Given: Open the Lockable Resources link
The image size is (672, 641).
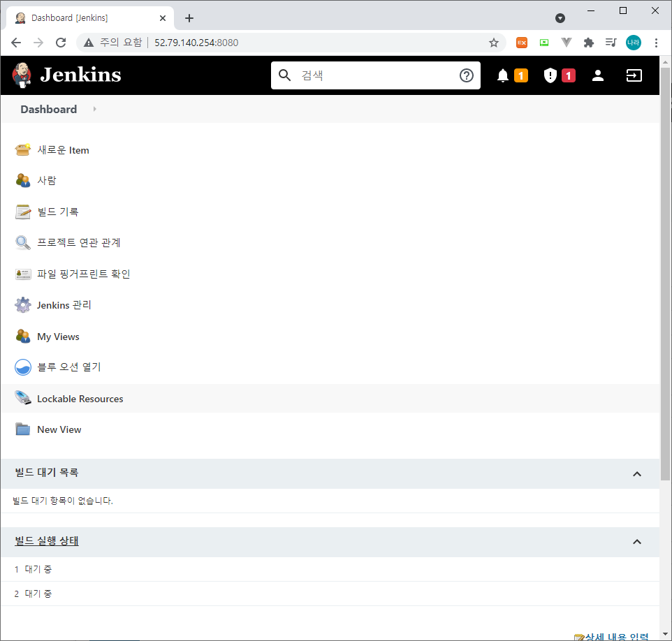Looking at the screenshot, I should tap(80, 399).
